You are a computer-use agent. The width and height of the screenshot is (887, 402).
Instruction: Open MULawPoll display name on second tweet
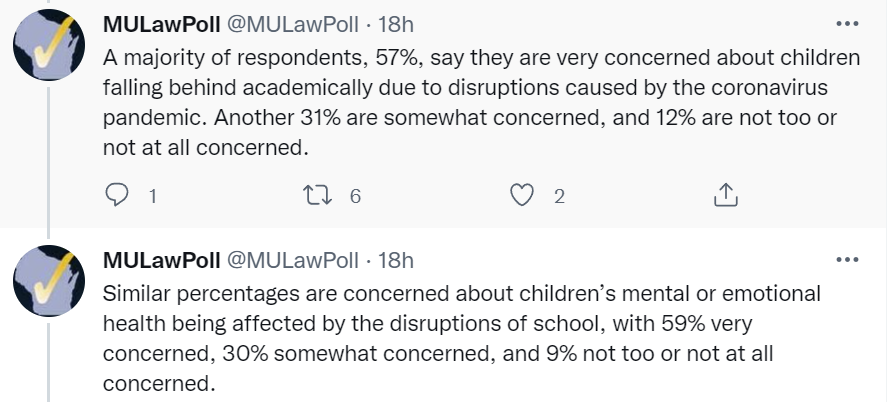[x=161, y=260]
